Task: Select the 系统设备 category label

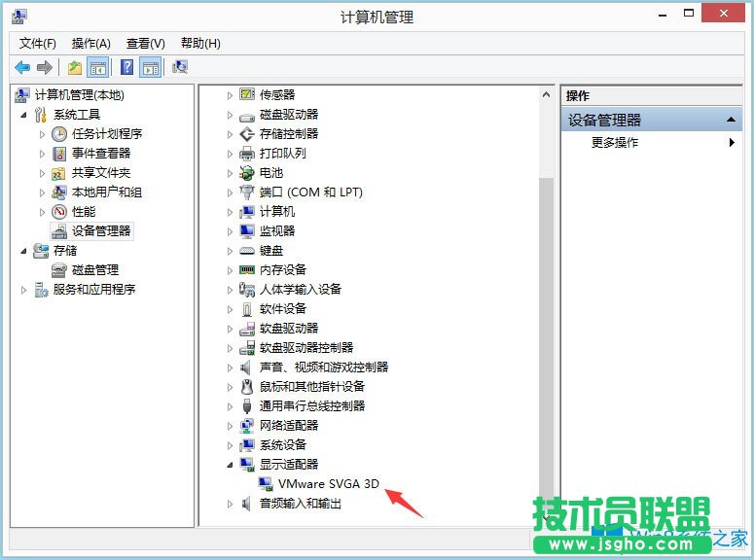Action: [283, 445]
